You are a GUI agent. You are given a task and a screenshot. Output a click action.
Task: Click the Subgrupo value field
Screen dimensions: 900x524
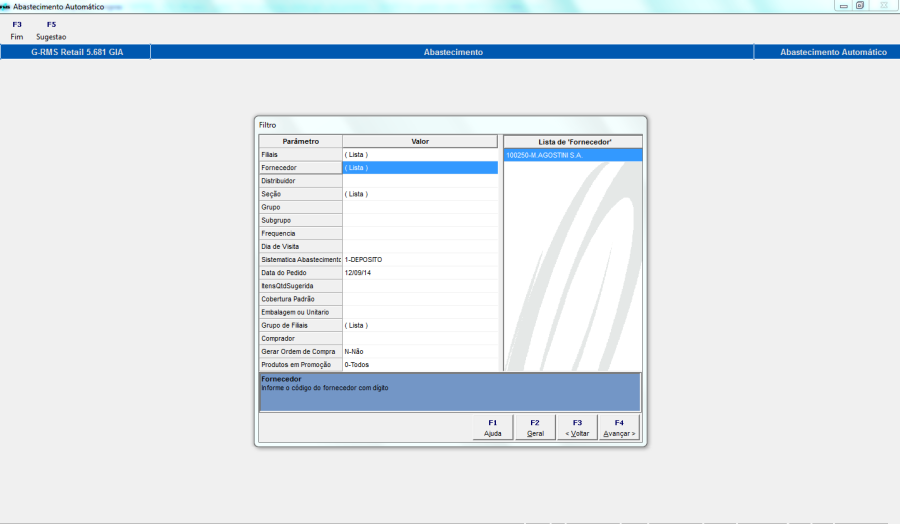coord(420,220)
